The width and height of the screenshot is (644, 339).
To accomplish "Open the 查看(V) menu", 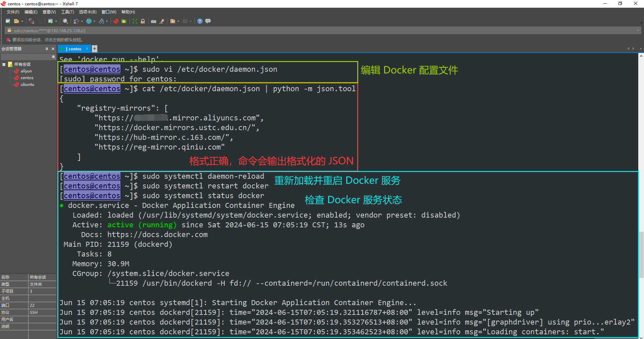I will pos(49,12).
